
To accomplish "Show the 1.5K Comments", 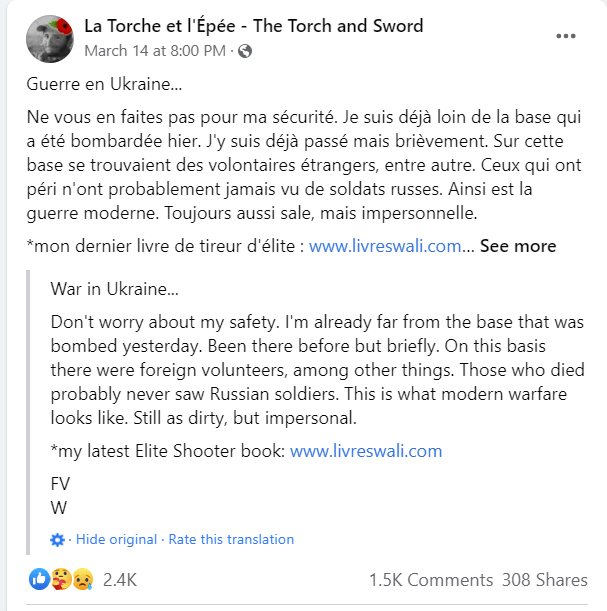I will point(430,579).
